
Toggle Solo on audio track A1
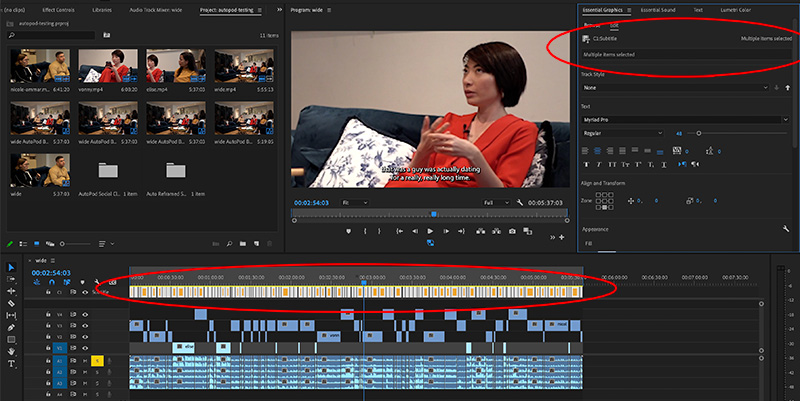(97, 361)
